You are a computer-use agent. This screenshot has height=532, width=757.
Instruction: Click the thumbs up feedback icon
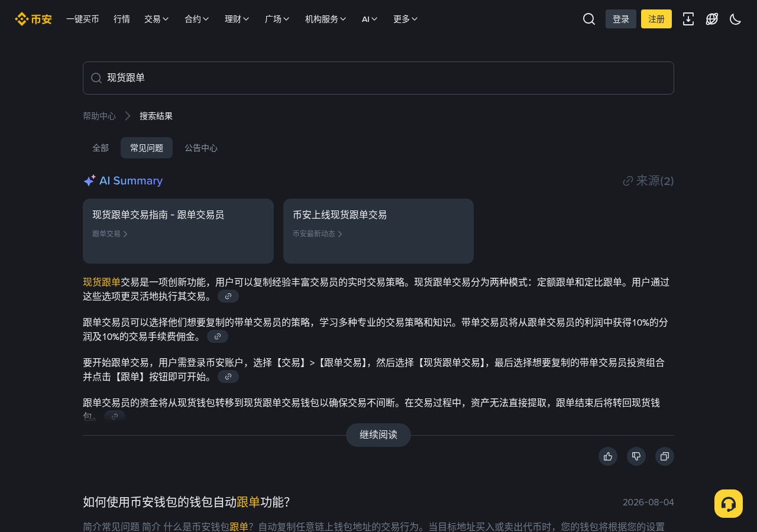coord(608,456)
